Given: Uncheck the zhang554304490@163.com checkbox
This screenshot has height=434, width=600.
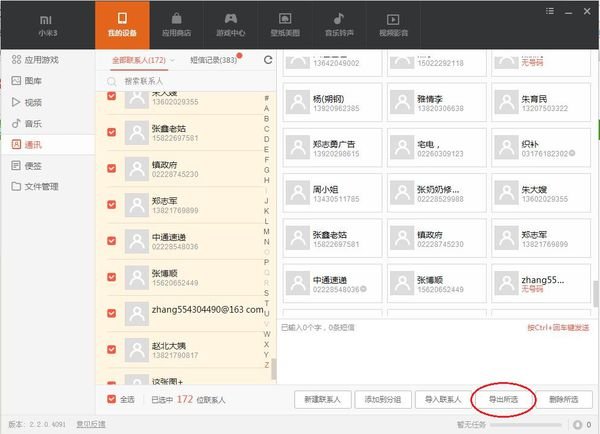Looking at the screenshot, I should click(112, 313).
